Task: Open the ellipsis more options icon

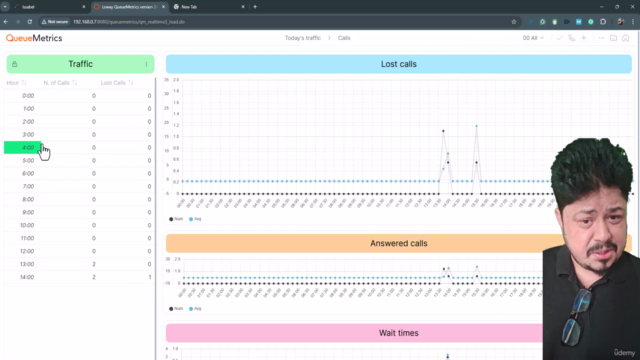Action: click(601, 38)
